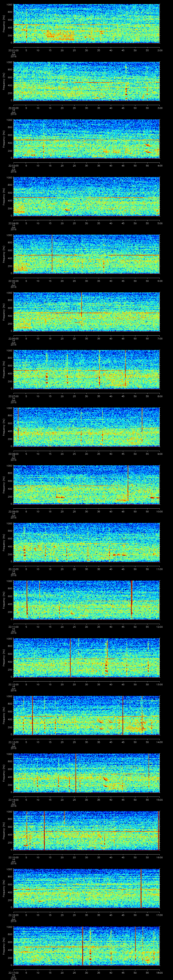Click the 22:17:00 time label

(13, 972)
